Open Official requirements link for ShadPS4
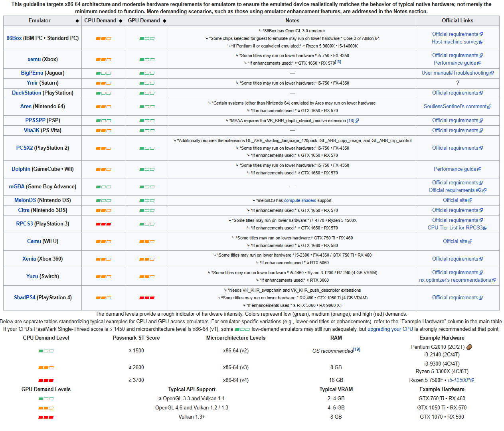Image resolution: width=504 pixels, height=431 pixels. [x=457, y=298]
